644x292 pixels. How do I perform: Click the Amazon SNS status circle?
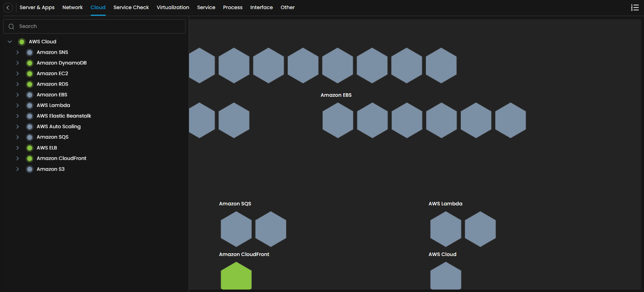point(30,52)
